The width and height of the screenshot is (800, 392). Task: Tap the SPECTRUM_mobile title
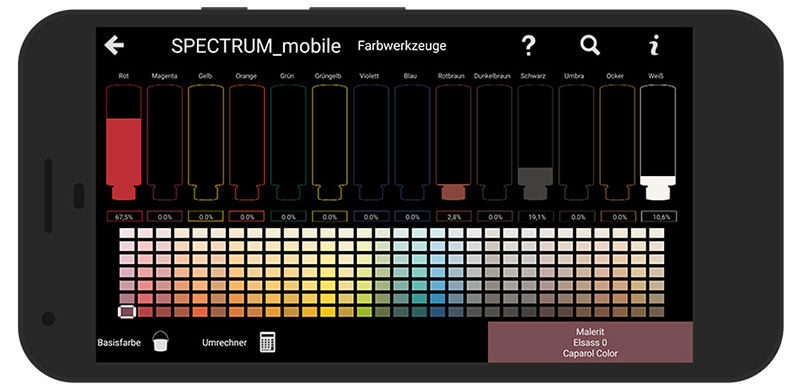click(256, 46)
